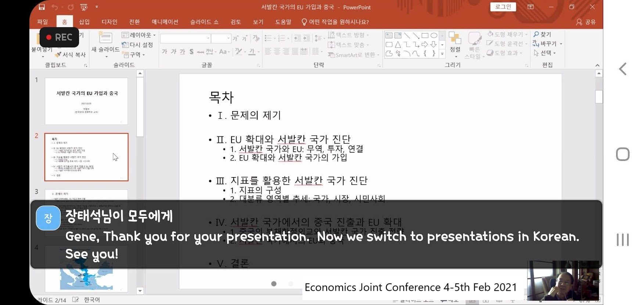
Task: Toggle align text left
Action: (x=268, y=52)
